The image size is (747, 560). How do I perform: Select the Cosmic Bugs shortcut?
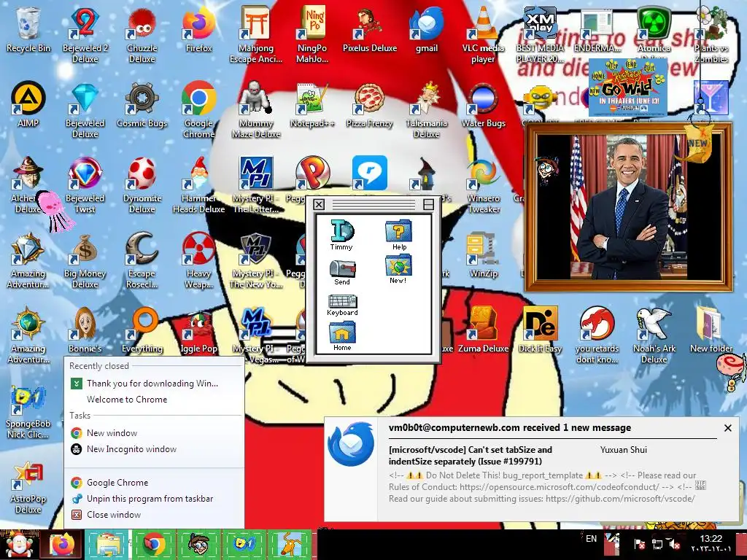[x=142, y=104]
